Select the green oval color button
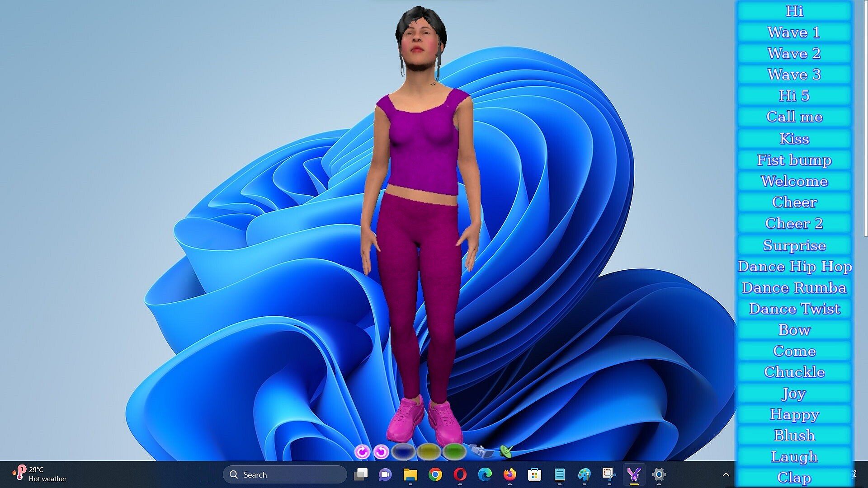868x488 pixels. tap(454, 451)
